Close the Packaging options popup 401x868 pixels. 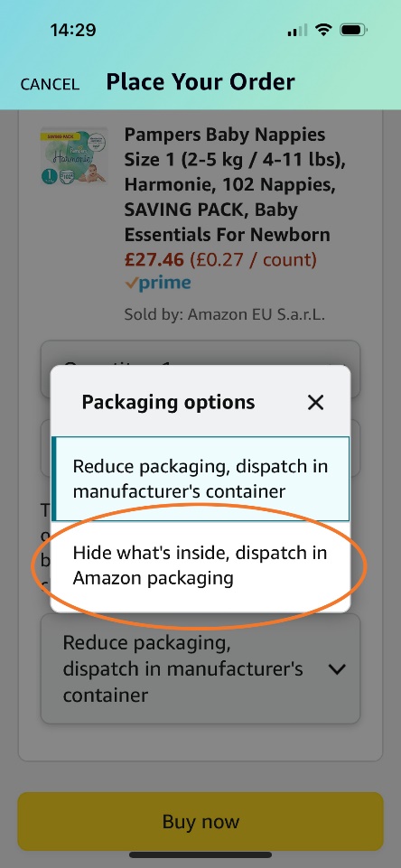[x=315, y=403]
